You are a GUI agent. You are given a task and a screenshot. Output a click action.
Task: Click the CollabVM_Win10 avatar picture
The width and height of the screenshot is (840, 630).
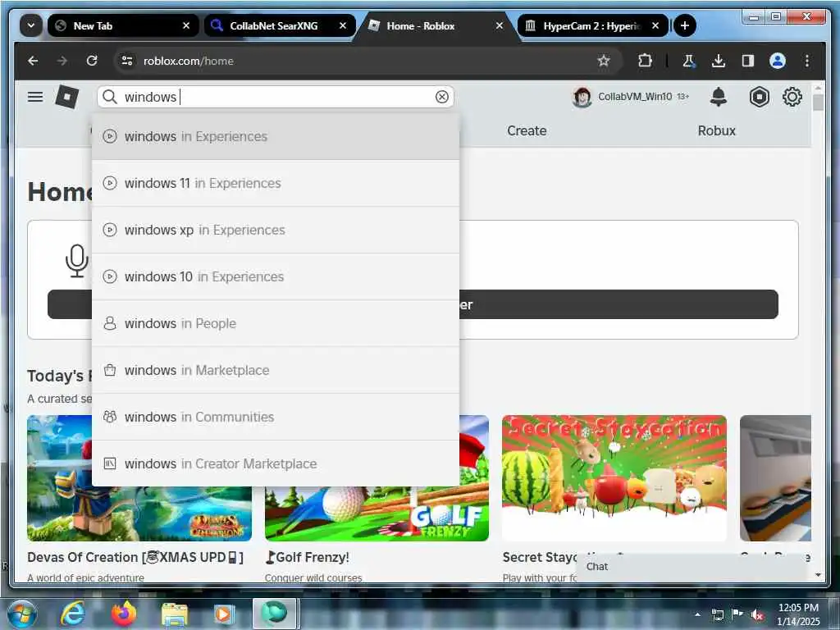(x=582, y=97)
